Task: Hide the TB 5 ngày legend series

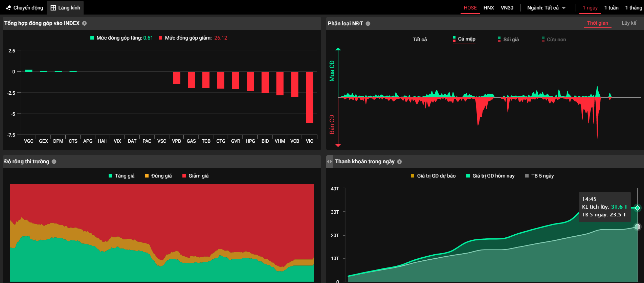Action: pyautogui.click(x=539, y=176)
